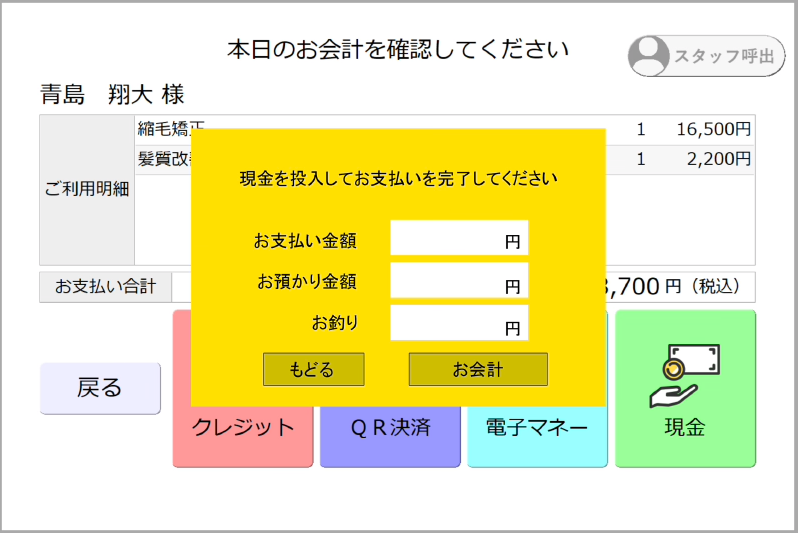The image size is (798, 533).
Task: Click the ご利用明細 header cell
Action: (87, 189)
